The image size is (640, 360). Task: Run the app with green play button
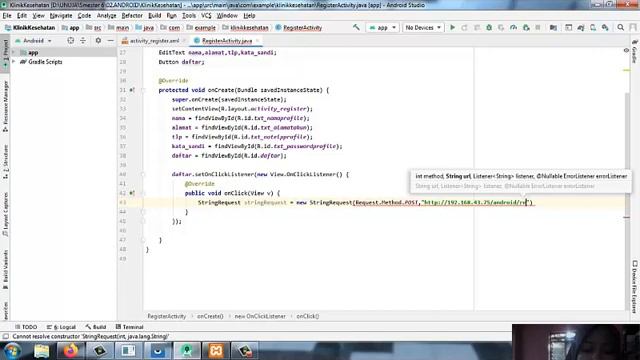pos(452,27)
